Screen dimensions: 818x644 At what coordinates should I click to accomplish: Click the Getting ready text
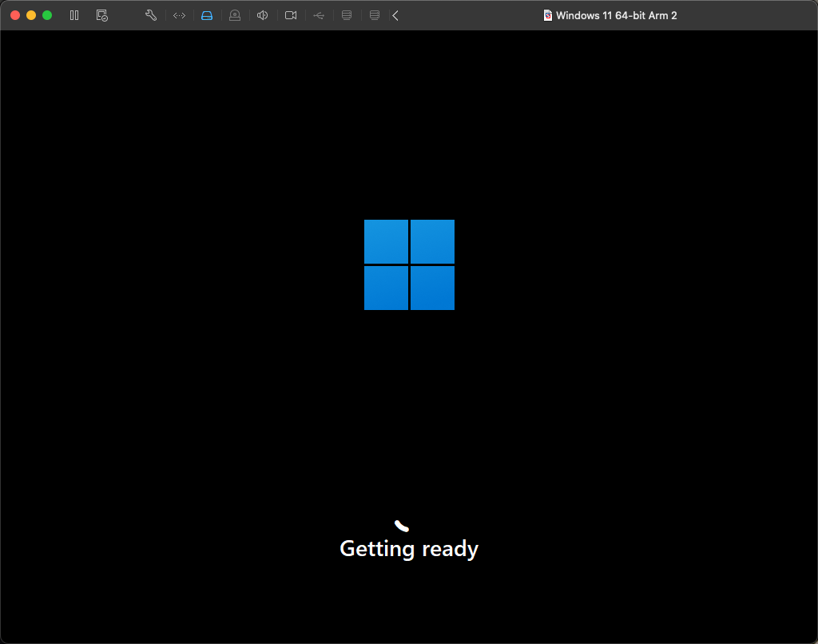pyautogui.click(x=409, y=548)
